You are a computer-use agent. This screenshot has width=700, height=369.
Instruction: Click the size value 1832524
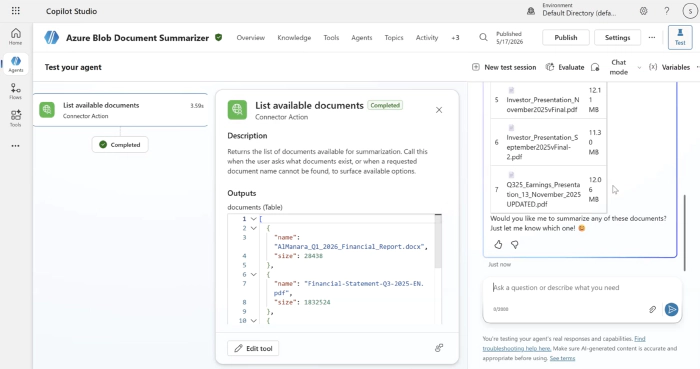click(317, 303)
